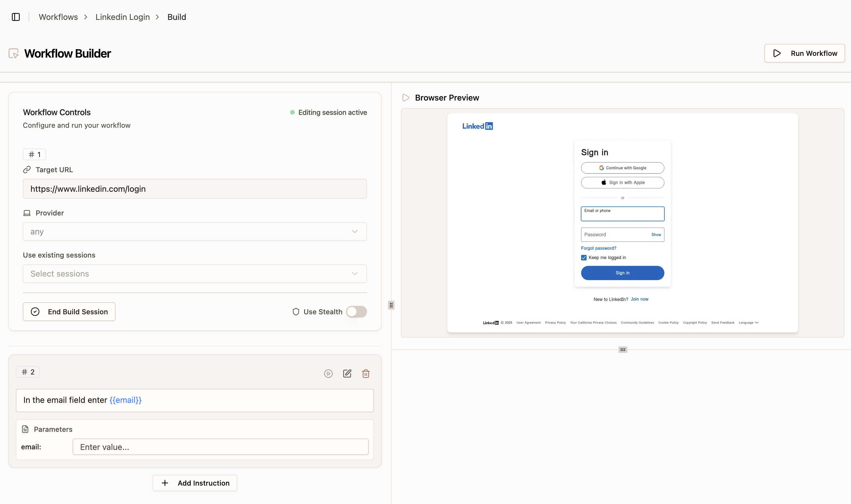Screen dimensions: 851x504
Task: Click the Sign in with Apple option
Action: coord(622,182)
